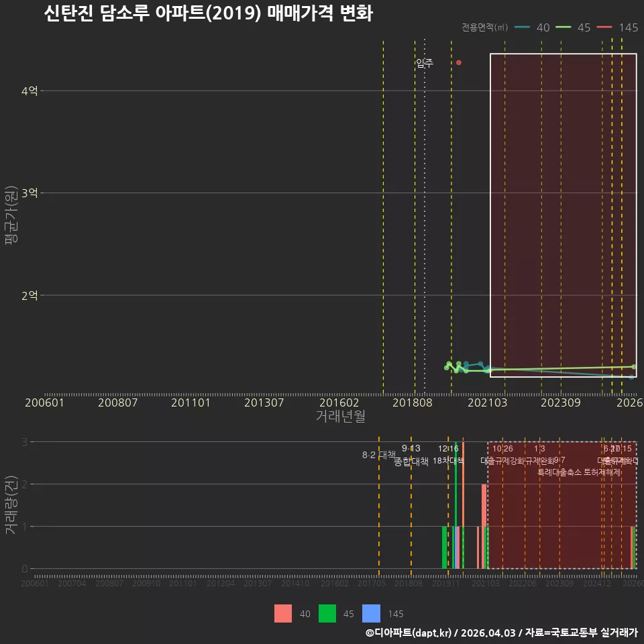This screenshot has height=644, width=644.
Task: Click 202206 on the volume chart x-axis
Action: (523, 583)
